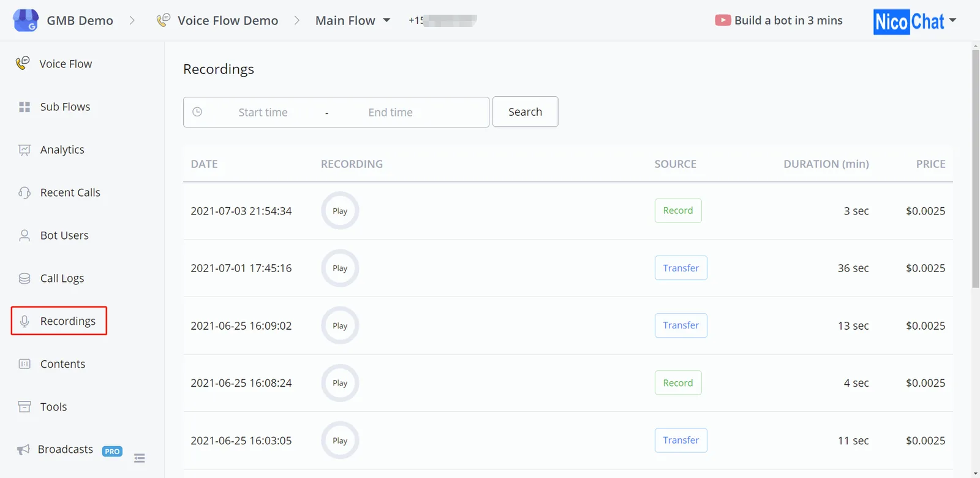Viewport: 980px width, 478px height.
Task: Click the PRICE column header
Action: [931, 164]
